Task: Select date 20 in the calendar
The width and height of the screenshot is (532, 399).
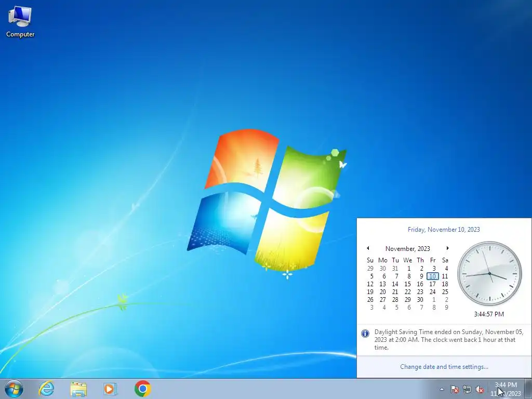Action: (x=383, y=292)
